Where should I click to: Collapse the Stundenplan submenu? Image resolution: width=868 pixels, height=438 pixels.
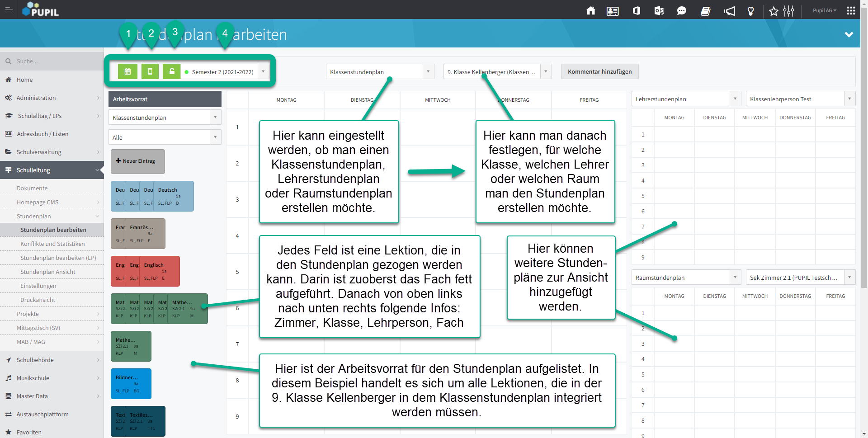point(52,216)
